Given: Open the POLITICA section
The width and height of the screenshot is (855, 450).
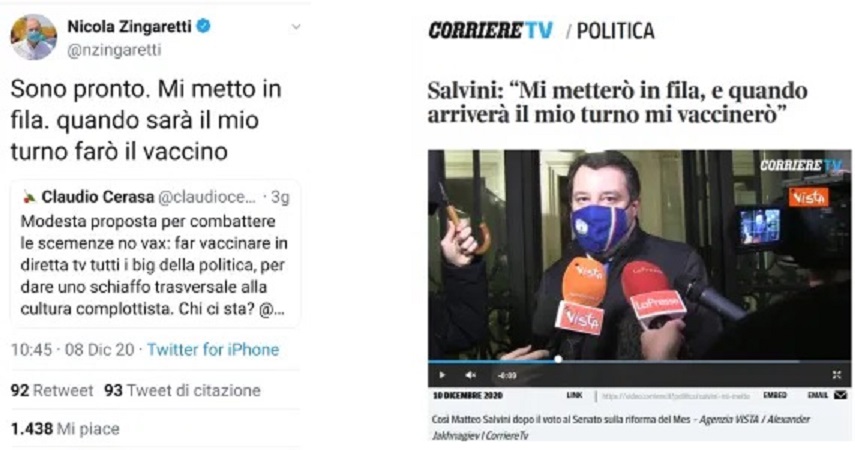Looking at the screenshot, I should coord(616,31).
